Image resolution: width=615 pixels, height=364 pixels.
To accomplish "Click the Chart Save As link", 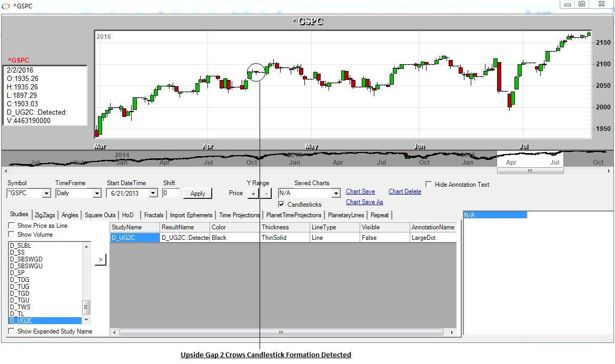I will (x=364, y=202).
